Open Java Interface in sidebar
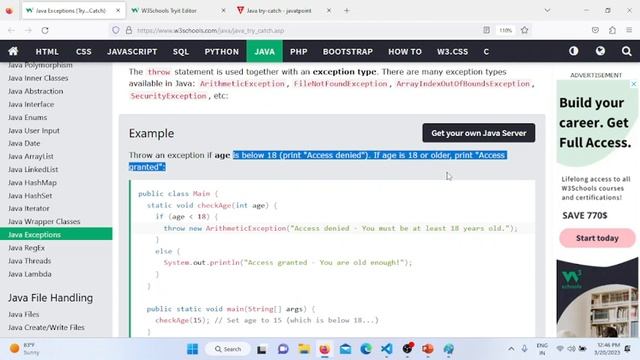Image resolution: width=640 pixels, height=360 pixels. 31,104
